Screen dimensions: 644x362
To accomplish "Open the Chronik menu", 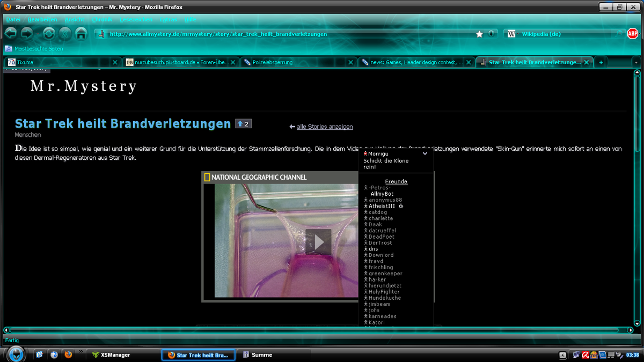I will pos(102,19).
